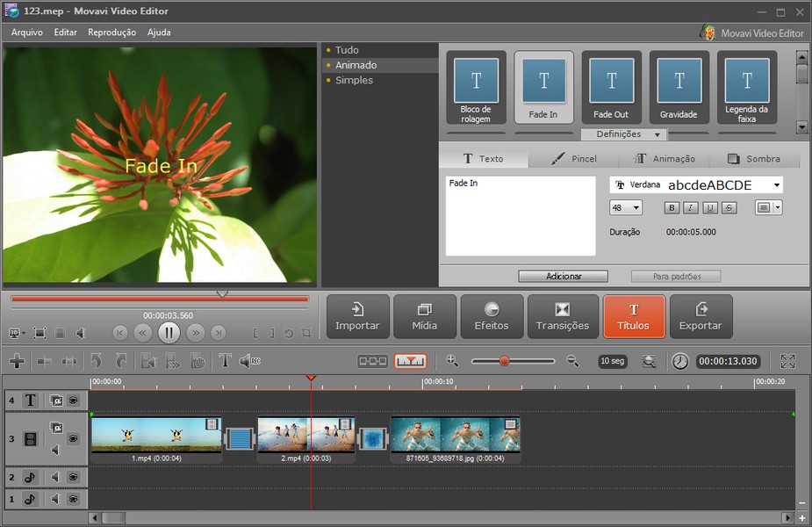
Task: Mute the speaker on audio track 2
Action: pos(55,477)
